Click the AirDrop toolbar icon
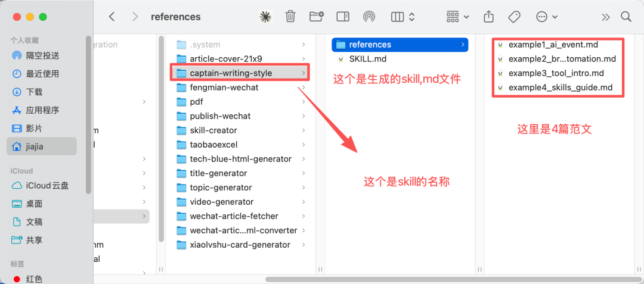This screenshot has height=284, width=644. [x=369, y=17]
